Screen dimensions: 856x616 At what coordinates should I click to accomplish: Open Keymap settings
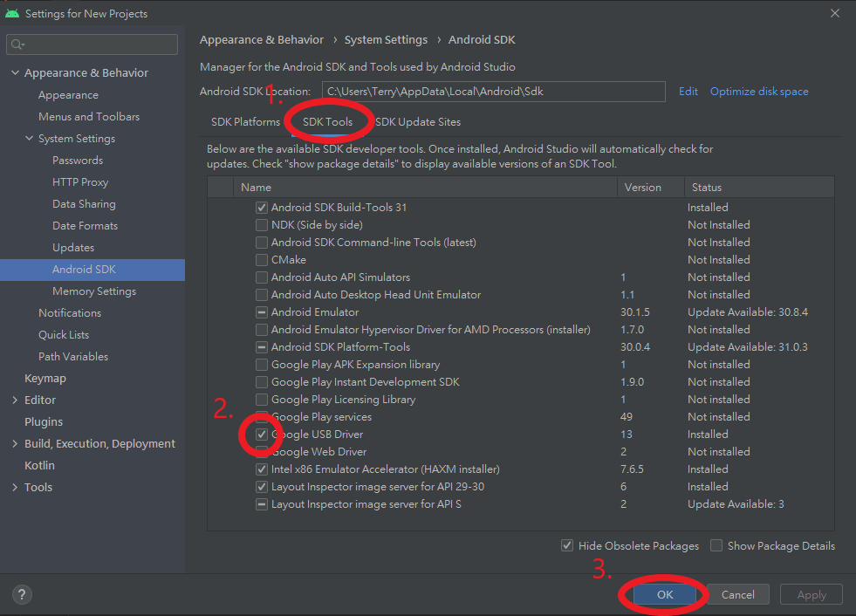coord(45,378)
